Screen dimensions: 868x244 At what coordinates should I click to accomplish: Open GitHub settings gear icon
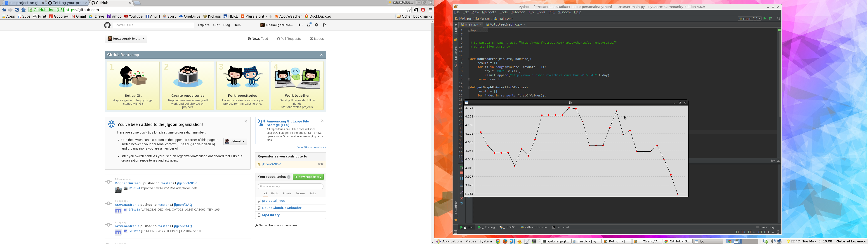[316, 25]
